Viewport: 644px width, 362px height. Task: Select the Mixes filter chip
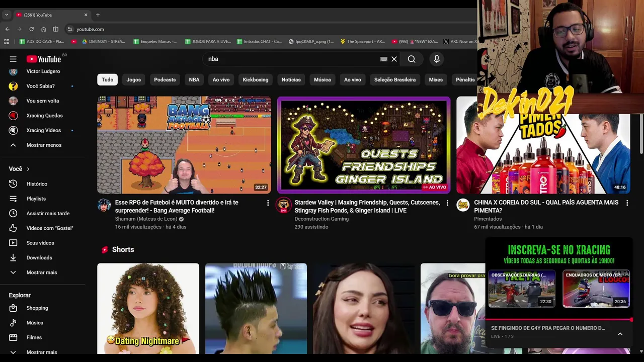coord(436,79)
